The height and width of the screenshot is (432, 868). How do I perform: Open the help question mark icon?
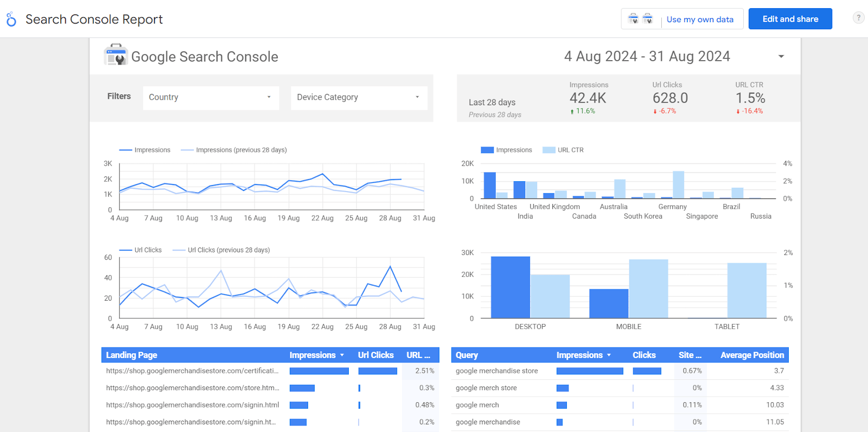[858, 18]
